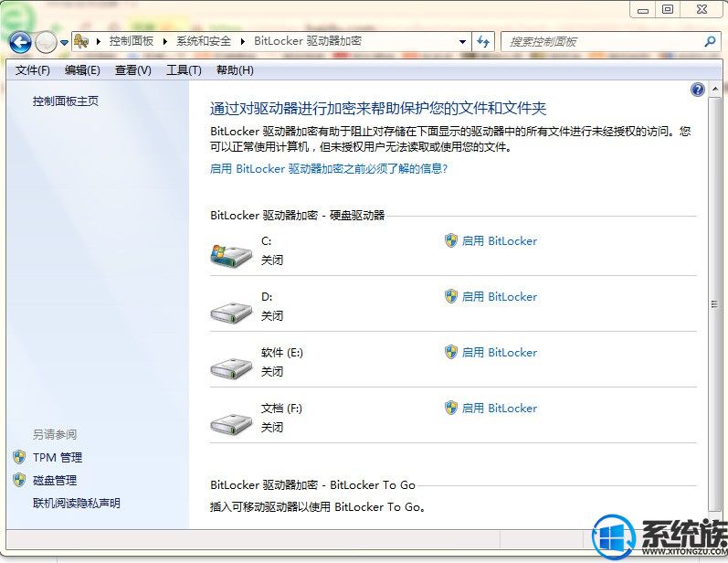728x563 pixels.
Task: Click the magnifier search icon
Action: click(710, 41)
